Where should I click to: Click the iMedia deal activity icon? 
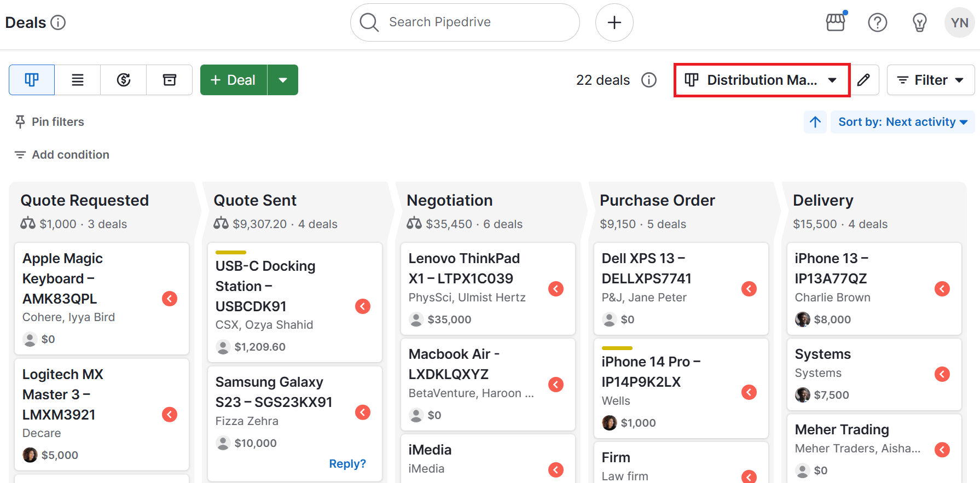tap(556, 470)
